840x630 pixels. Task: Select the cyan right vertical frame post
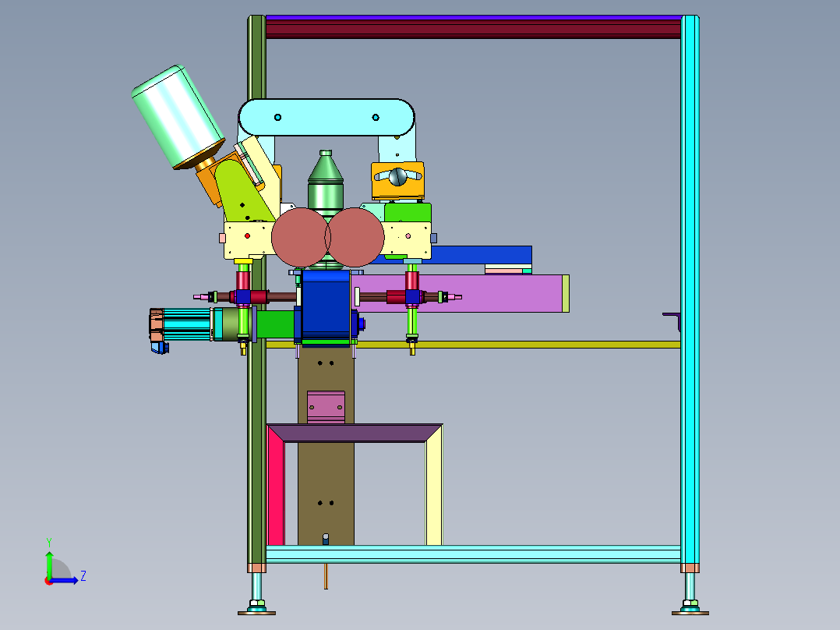[x=690, y=289]
